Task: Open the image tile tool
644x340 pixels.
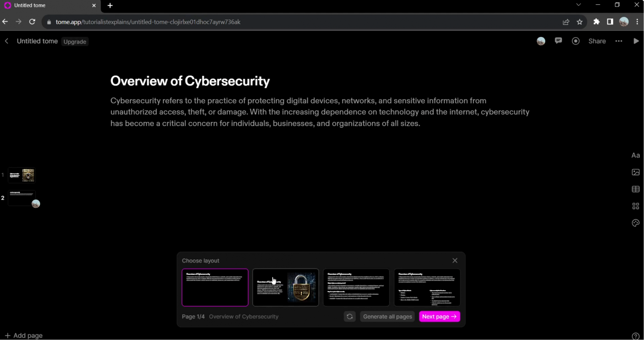Action: pos(635,172)
